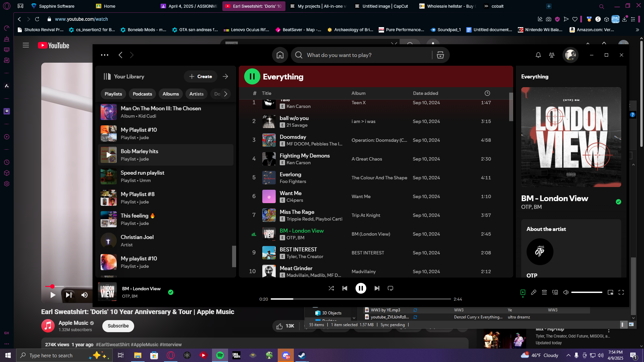Image resolution: width=644 pixels, height=362 pixels.
Task: Toggle the Now Playing view button
Action: click(x=523, y=292)
